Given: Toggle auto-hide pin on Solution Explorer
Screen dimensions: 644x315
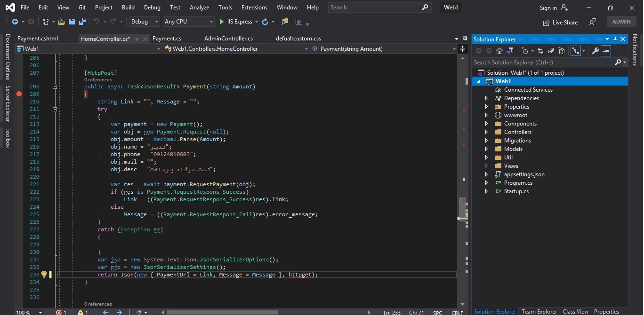Looking at the screenshot, I should [615, 39].
